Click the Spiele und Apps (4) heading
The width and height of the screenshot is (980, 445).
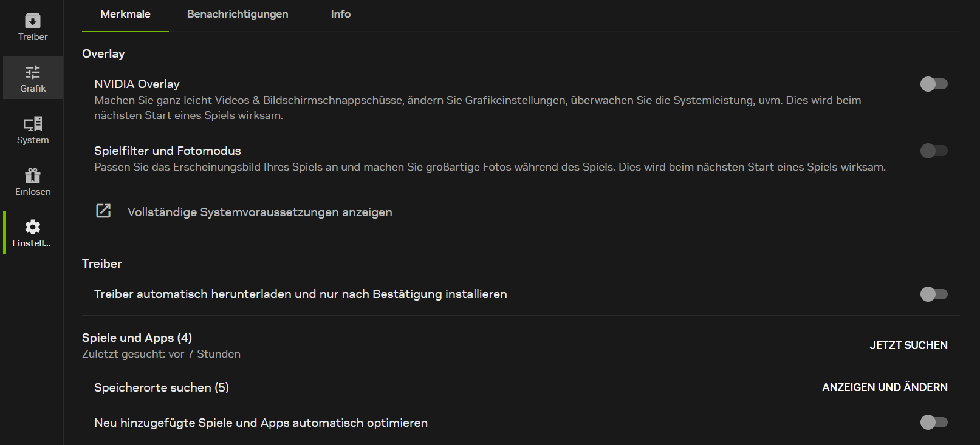coord(137,338)
